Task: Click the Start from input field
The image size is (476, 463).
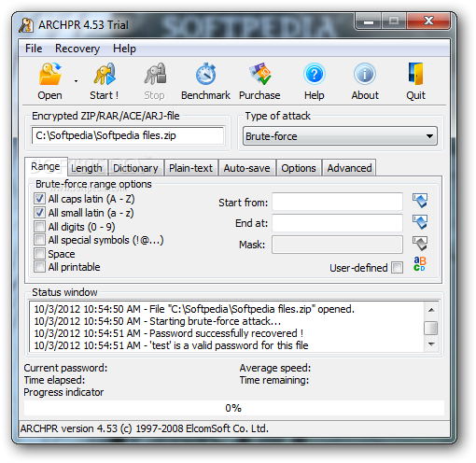Action: pyautogui.click(x=337, y=202)
